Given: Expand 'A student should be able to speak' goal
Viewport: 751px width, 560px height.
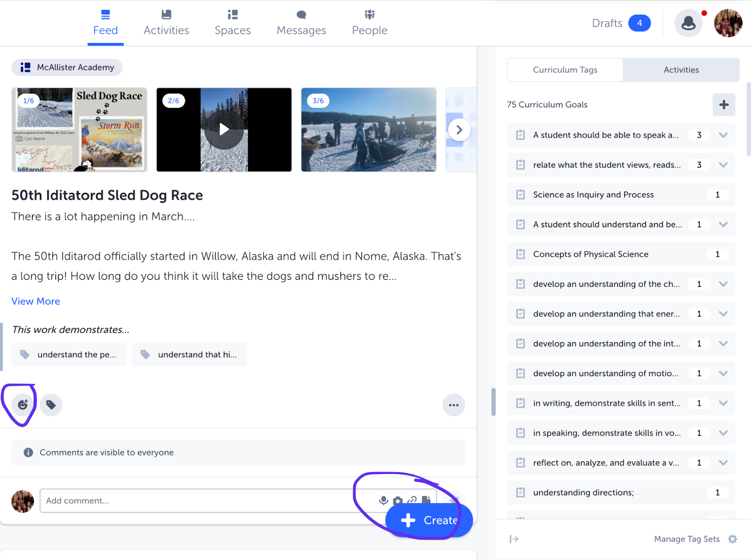Looking at the screenshot, I should (x=723, y=135).
